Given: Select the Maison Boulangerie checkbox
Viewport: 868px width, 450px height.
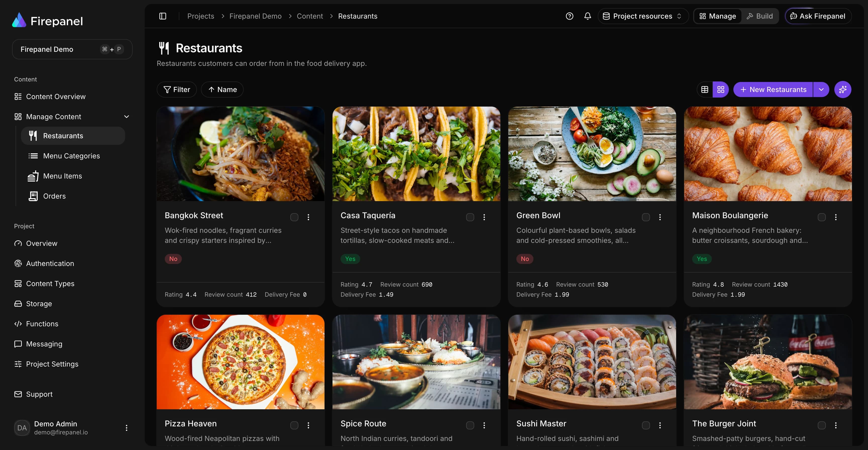Looking at the screenshot, I should pyautogui.click(x=822, y=217).
